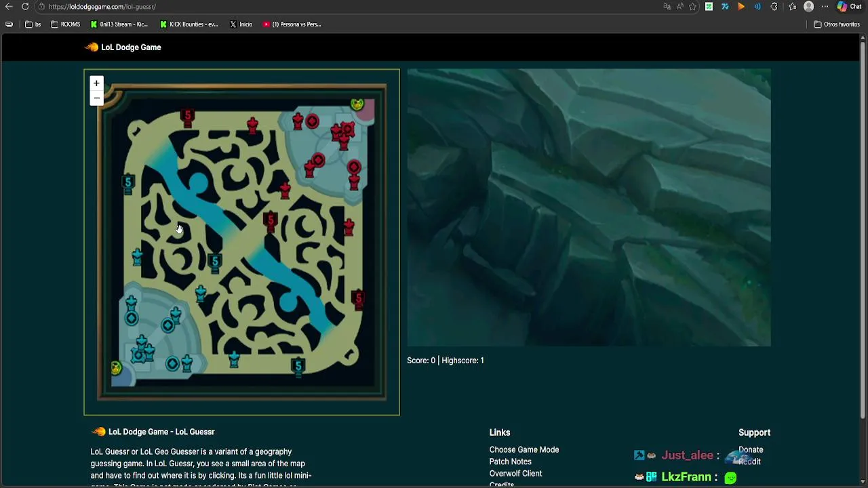Open the orange play button extension

pos(741,7)
